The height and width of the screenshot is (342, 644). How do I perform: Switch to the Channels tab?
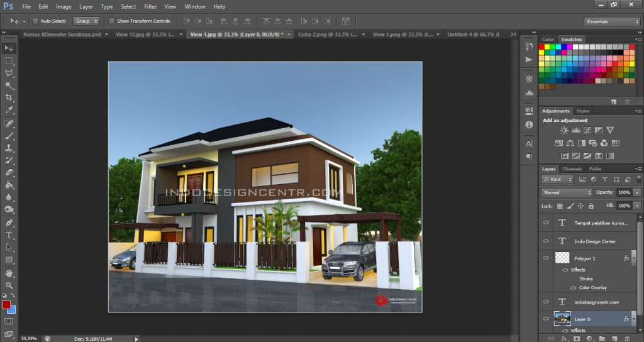pyautogui.click(x=572, y=168)
